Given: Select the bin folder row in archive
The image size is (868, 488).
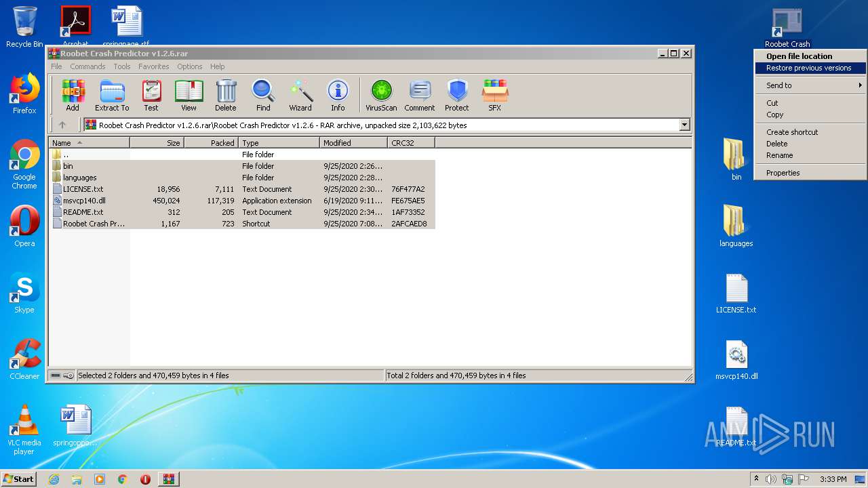Looking at the screenshot, I should [x=242, y=166].
